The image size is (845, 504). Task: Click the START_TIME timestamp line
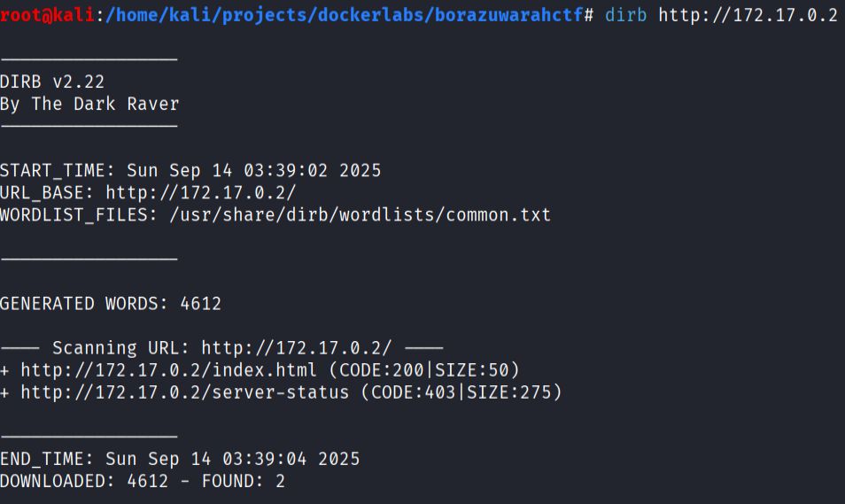pos(190,171)
